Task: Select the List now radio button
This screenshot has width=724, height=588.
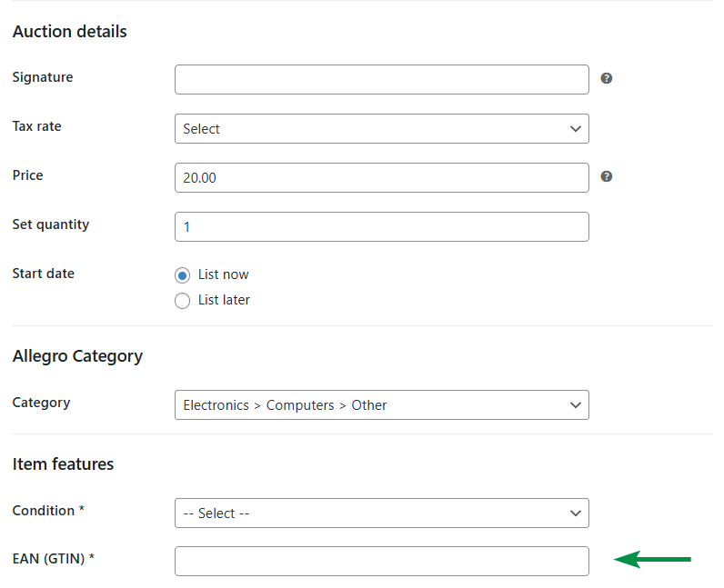Action: point(182,275)
